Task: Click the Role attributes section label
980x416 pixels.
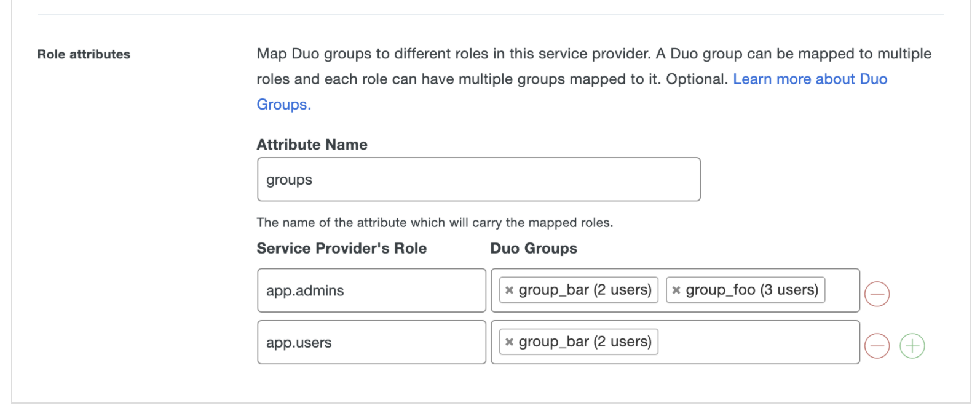Action: point(84,55)
